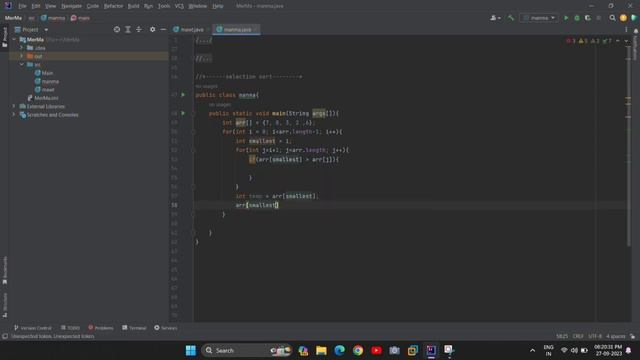640x360 pixels.
Task: Click the orange IDE updates icon
Action: (x=623, y=18)
